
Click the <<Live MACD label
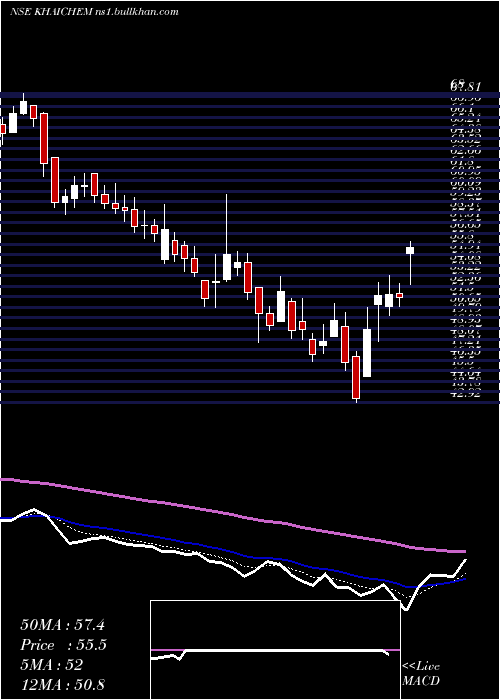421,673
